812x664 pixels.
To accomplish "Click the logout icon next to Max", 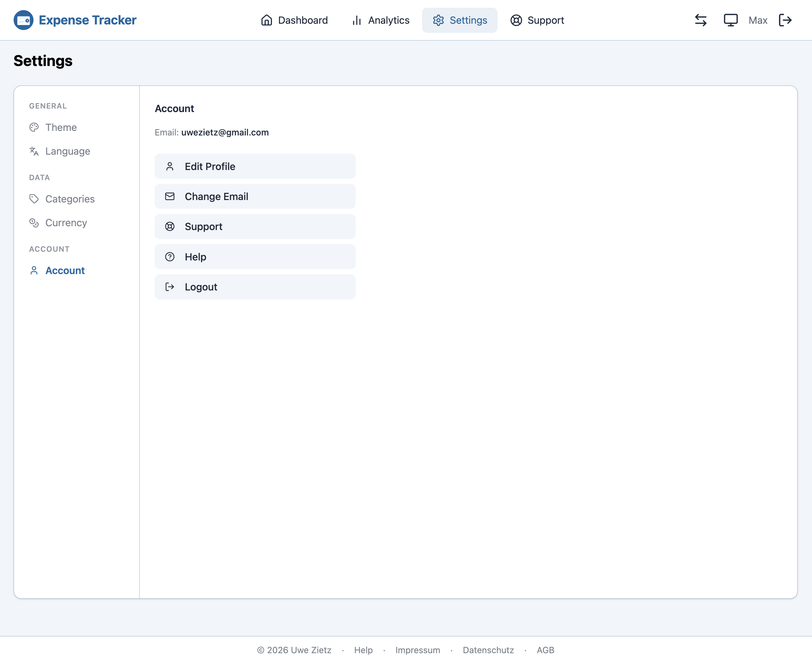I will pyautogui.click(x=785, y=20).
